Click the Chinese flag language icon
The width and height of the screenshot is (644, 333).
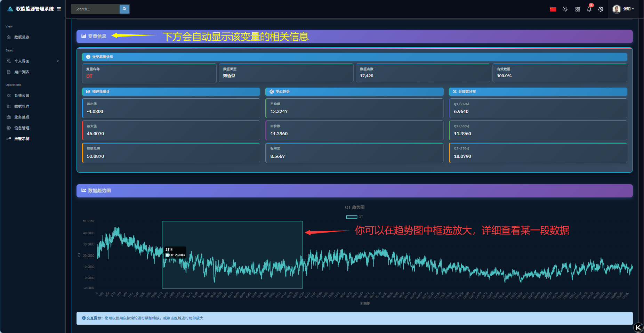point(553,9)
